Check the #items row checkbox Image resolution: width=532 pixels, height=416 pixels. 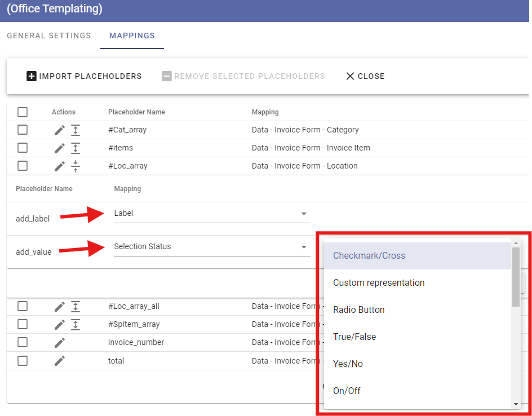(x=23, y=148)
